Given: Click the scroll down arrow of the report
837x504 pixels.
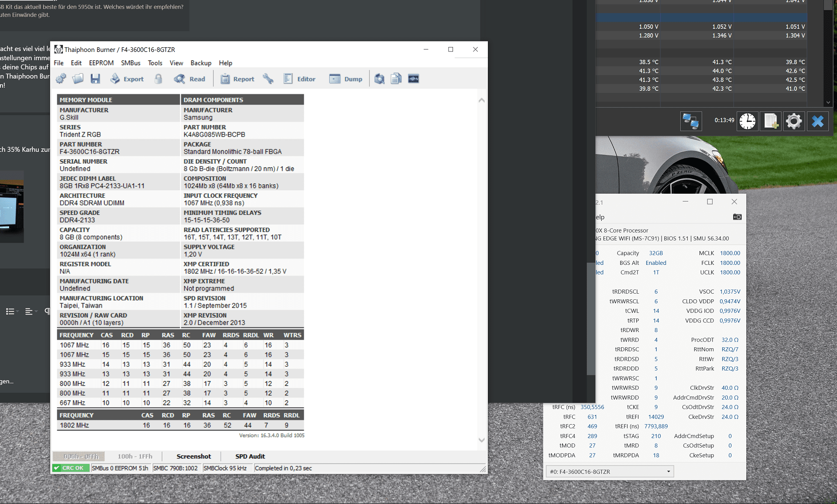Looking at the screenshot, I should click(x=481, y=440).
